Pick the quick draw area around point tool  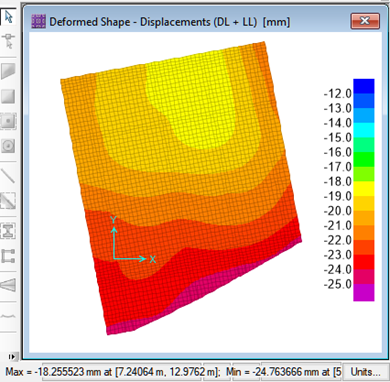click(8, 121)
